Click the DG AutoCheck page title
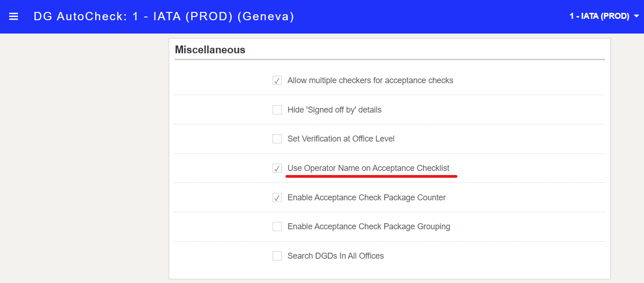Viewport: 644px width, 283px height. tap(164, 17)
